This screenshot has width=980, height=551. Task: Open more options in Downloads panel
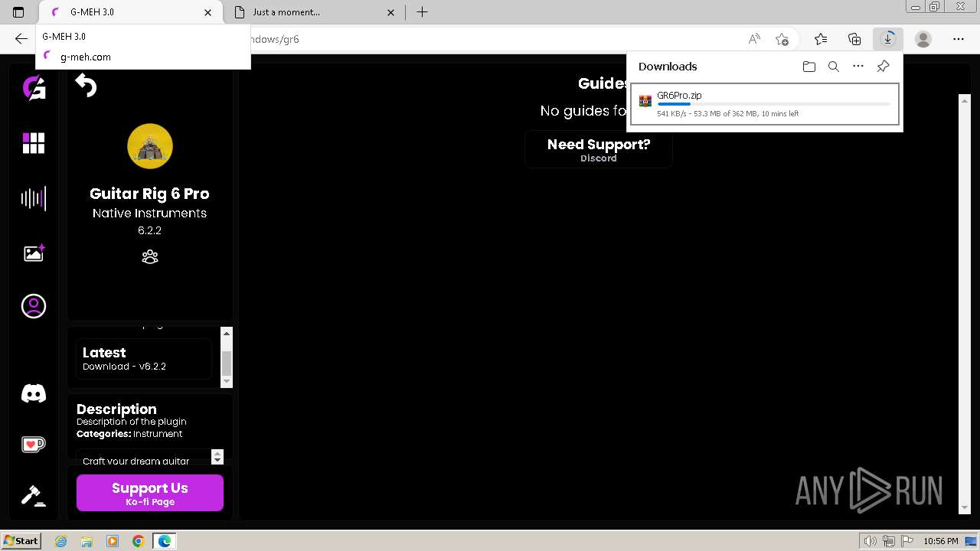tap(858, 67)
